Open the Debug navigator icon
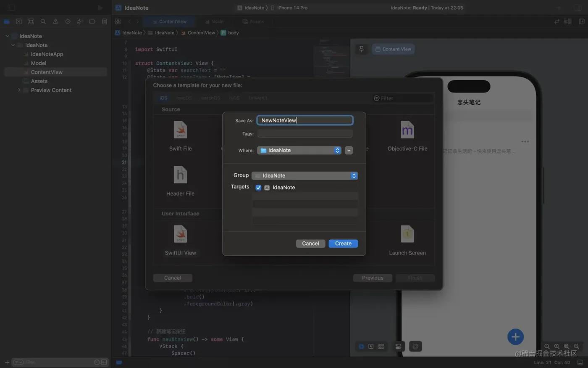This screenshot has height=368, width=588. tap(80, 21)
